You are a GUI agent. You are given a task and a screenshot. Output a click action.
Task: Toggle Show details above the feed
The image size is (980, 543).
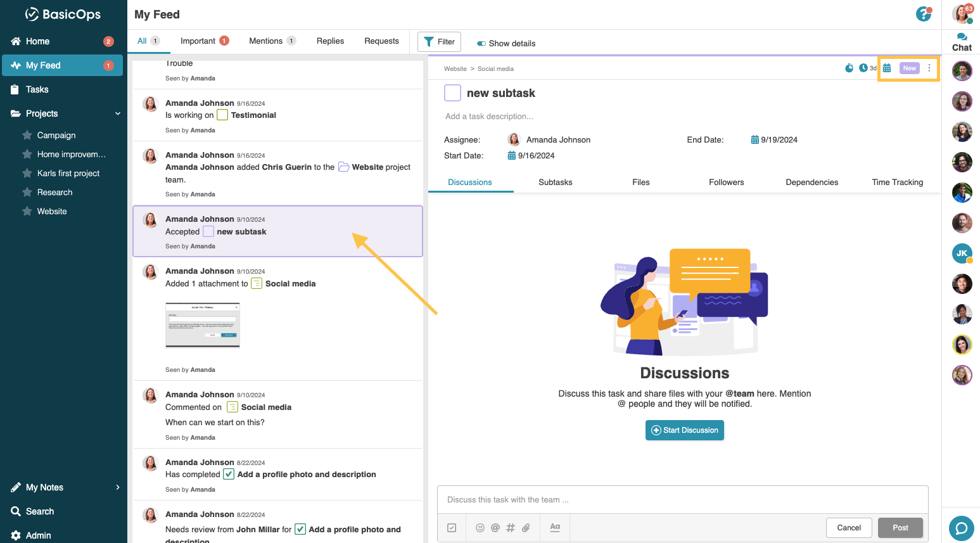click(483, 43)
